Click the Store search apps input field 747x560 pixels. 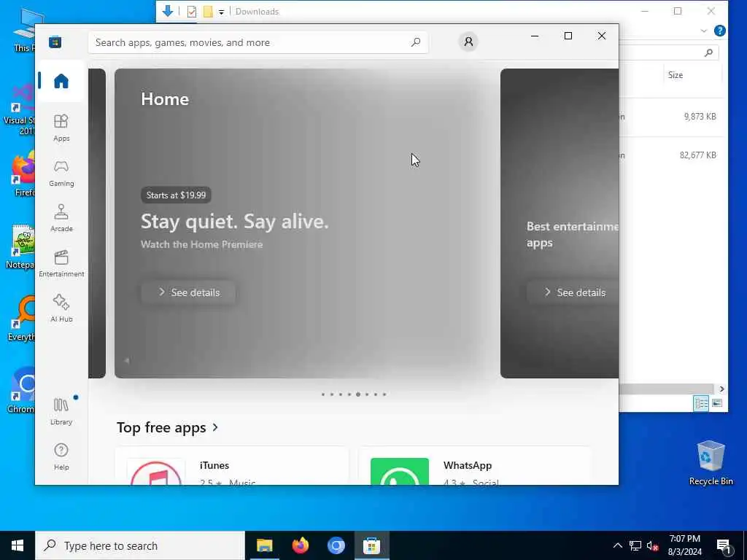[x=258, y=42]
